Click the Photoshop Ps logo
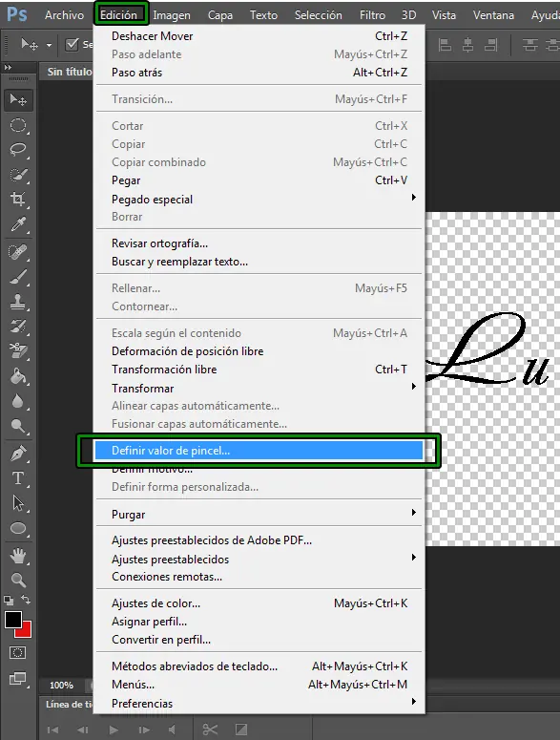 tap(17, 14)
